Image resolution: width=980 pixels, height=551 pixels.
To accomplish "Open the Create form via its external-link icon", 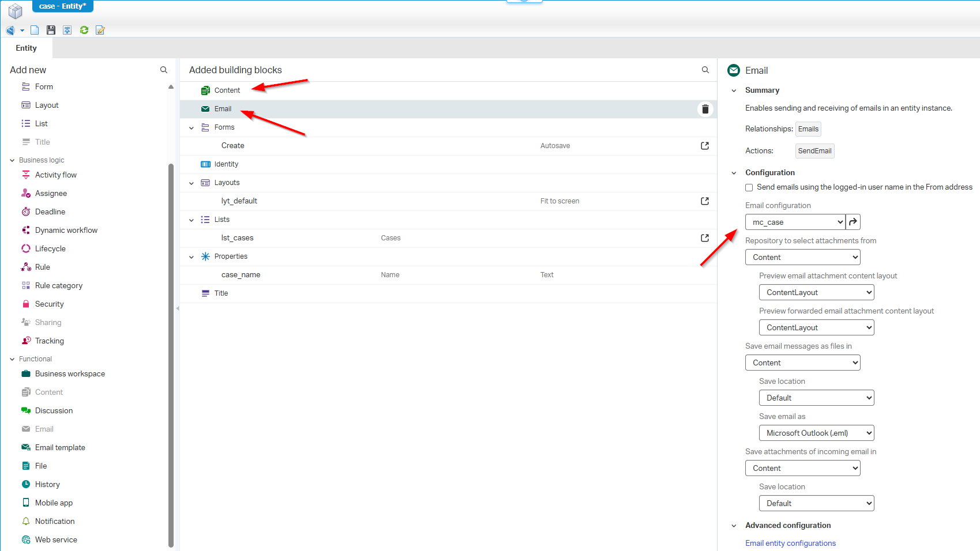I will point(705,146).
